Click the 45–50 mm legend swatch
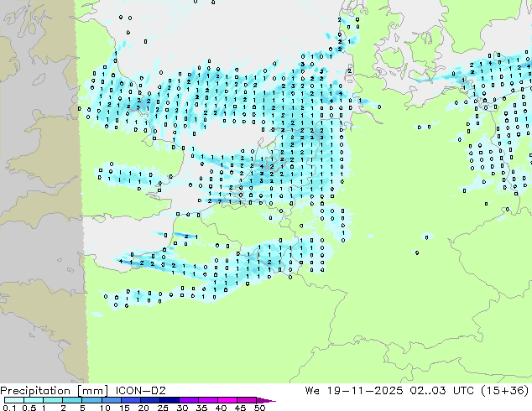Image resolution: width=532 pixels, height=411 pixels. tap(247, 400)
